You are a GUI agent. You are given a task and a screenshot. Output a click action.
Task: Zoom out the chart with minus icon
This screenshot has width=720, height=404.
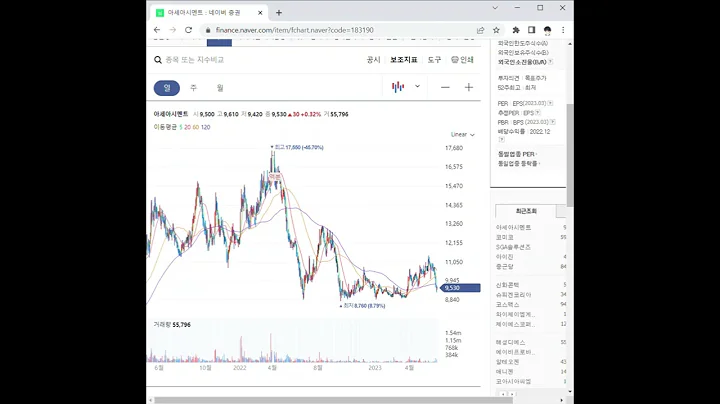tap(445, 87)
